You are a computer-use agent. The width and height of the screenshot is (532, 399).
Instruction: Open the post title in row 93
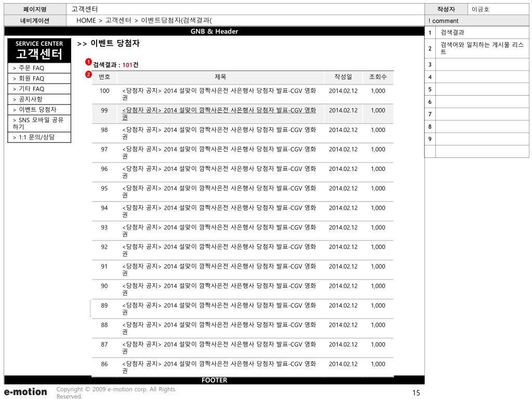click(219, 231)
